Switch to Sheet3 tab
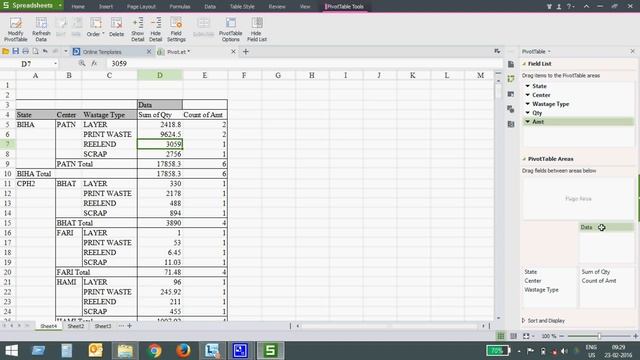This screenshot has width=640, height=360. pos(103,326)
